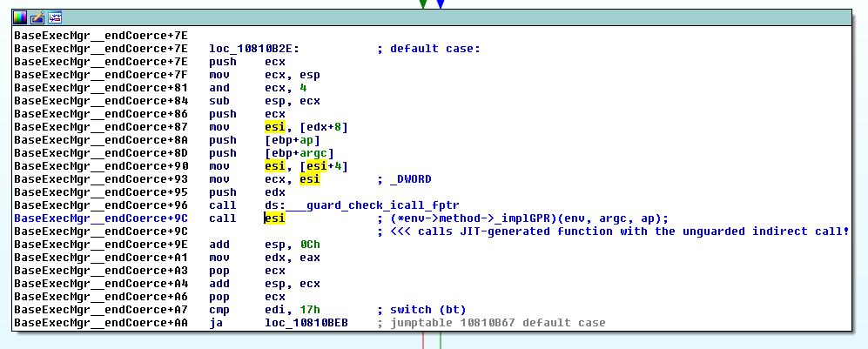Follow the loc_10810BEB jump target

(306, 322)
